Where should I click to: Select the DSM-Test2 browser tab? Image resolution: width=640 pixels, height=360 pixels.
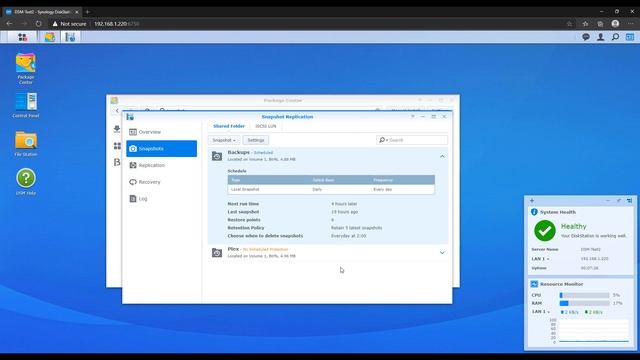pos(41,12)
